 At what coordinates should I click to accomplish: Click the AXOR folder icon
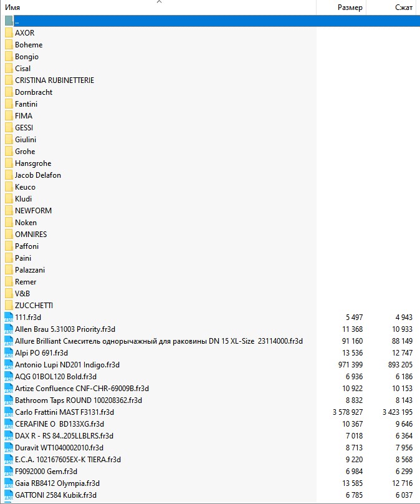[x=9, y=33]
